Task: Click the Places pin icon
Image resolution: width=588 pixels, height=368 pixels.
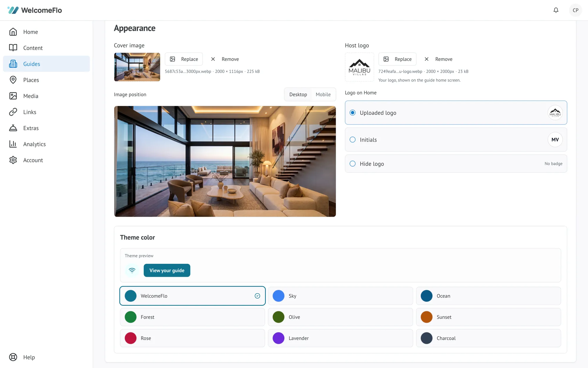Action: pos(13,80)
